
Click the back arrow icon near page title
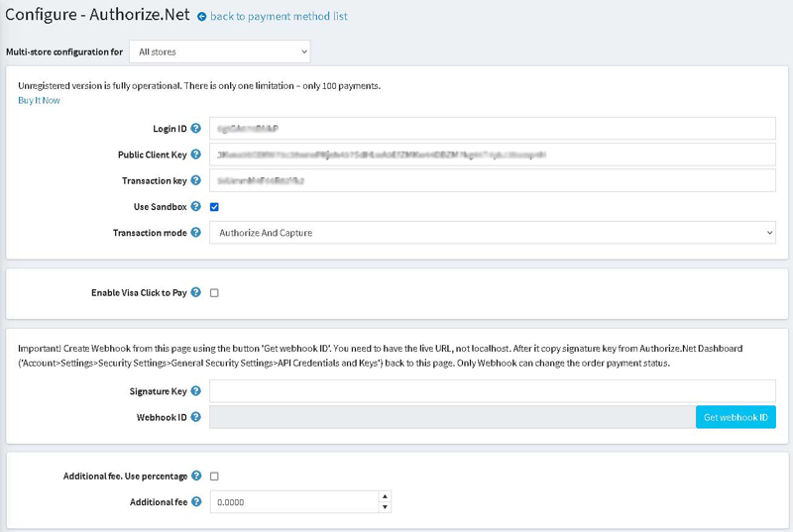tap(202, 17)
